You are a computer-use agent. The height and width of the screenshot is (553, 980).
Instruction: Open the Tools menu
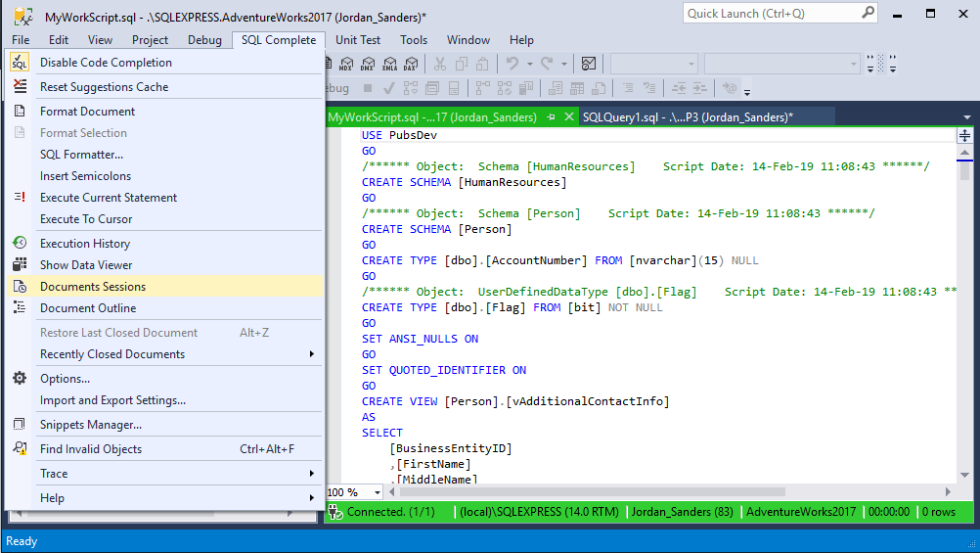[414, 40]
